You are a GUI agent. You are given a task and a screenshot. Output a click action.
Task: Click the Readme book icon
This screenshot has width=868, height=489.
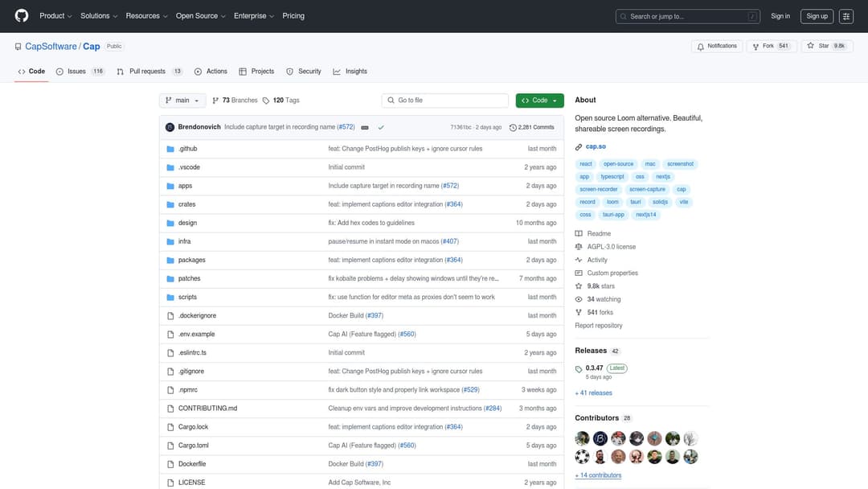point(579,234)
